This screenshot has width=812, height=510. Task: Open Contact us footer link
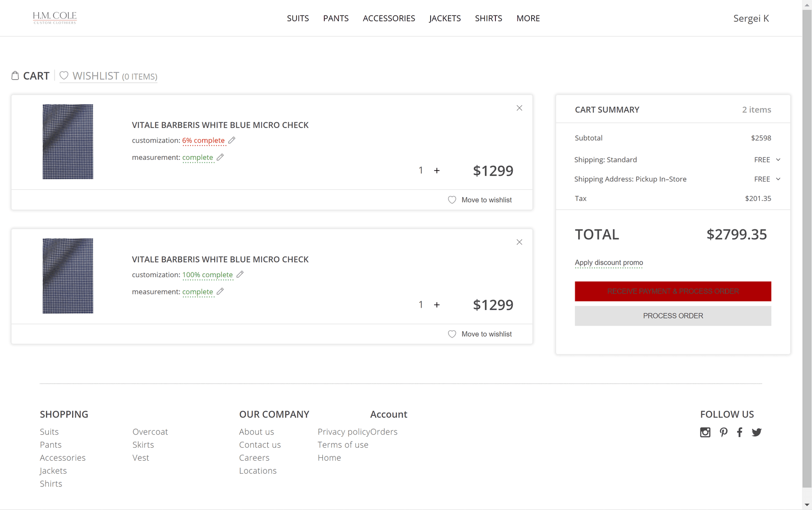click(260, 445)
